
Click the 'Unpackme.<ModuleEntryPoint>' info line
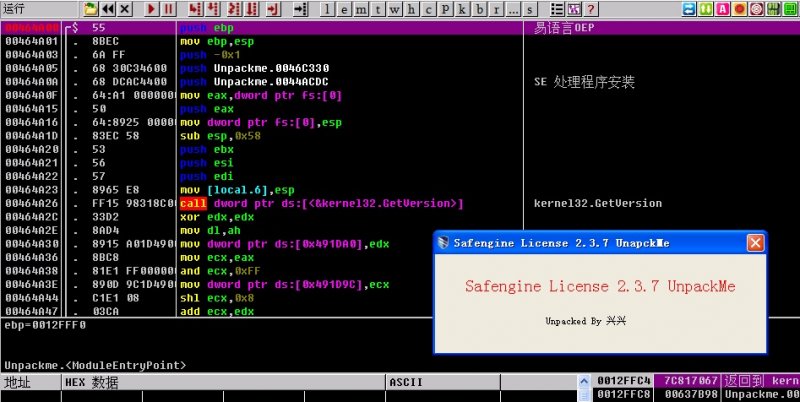click(x=95, y=365)
